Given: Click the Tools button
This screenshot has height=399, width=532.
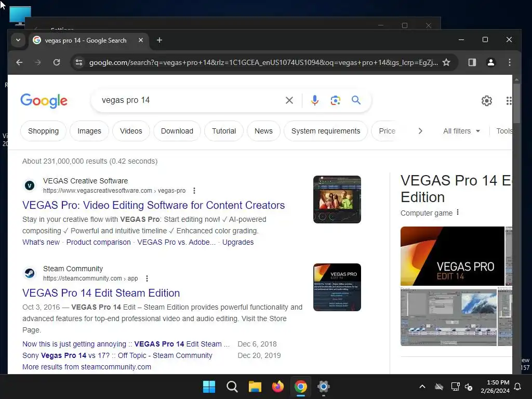Looking at the screenshot, I should coord(504,131).
